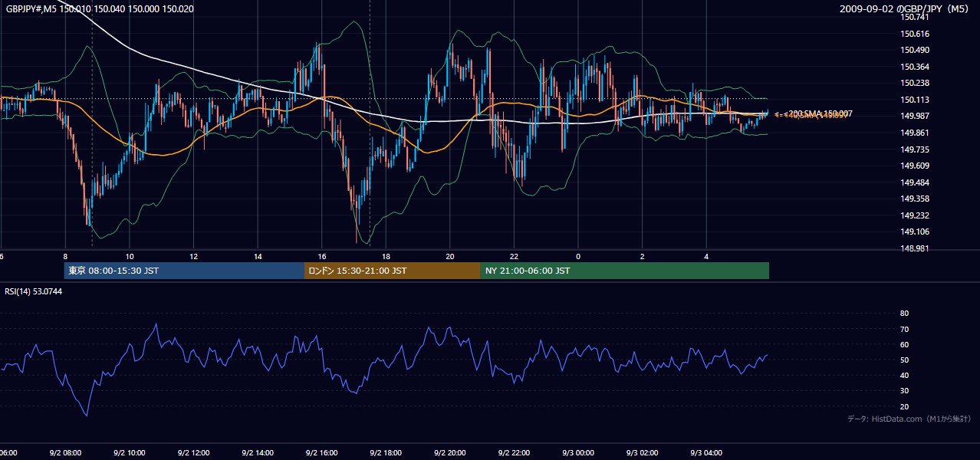Click the 9/2 08:00 time axis label

pyautogui.click(x=65, y=453)
